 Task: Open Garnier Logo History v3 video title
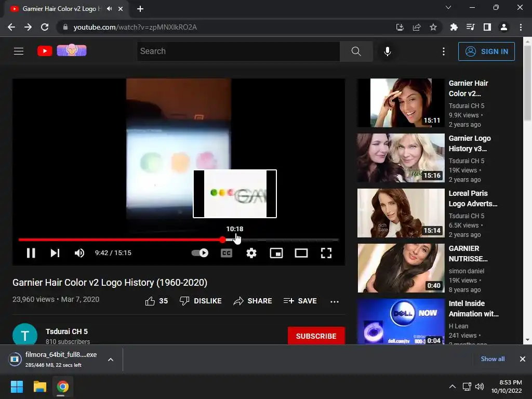470,143
